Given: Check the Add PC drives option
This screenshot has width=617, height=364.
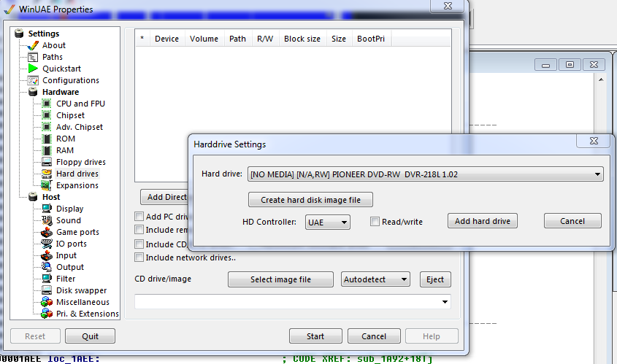Looking at the screenshot, I should pos(139,217).
